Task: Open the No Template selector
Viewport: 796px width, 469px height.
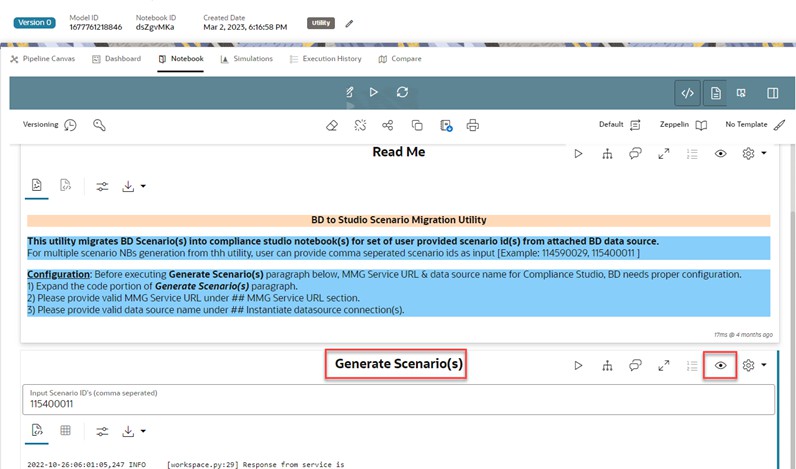Action: coord(755,125)
